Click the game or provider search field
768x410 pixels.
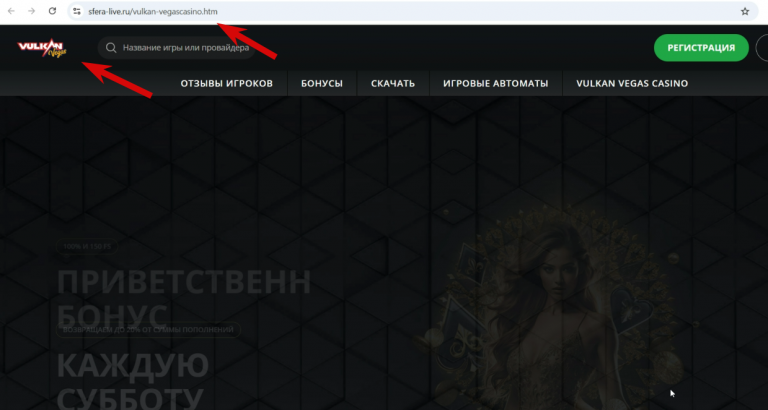[x=176, y=48]
